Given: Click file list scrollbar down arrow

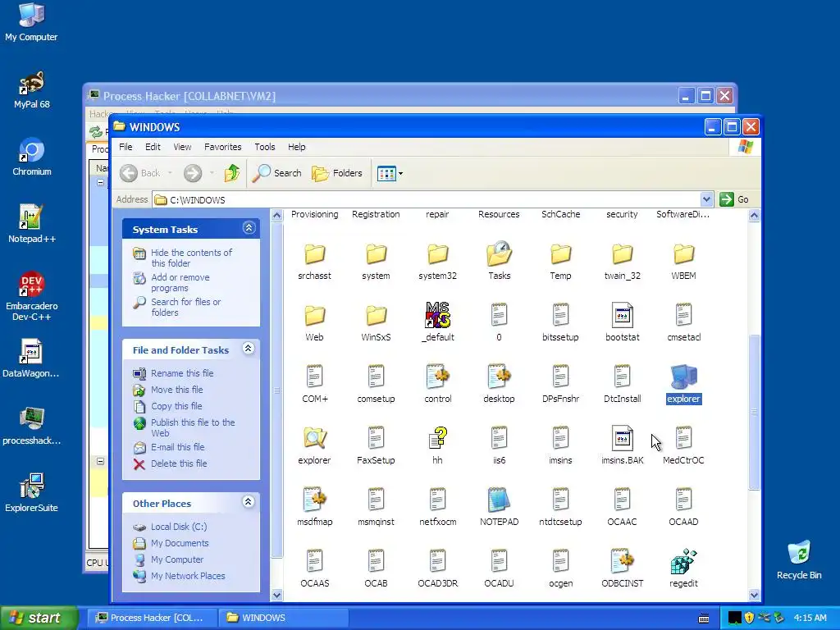Looking at the screenshot, I should click(754, 595).
